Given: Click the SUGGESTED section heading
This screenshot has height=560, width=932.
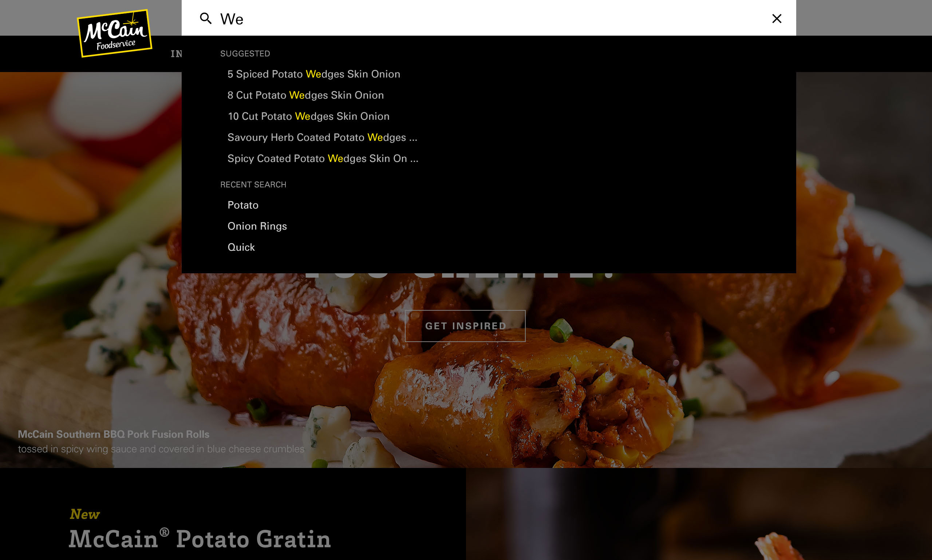Looking at the screenshot, I should click(x=245, y=53).
